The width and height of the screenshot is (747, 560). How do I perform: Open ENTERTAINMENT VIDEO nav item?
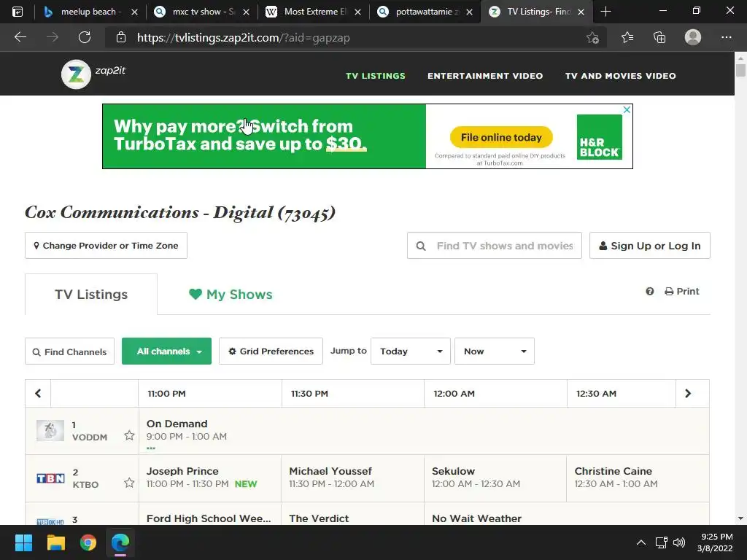[x=485, y=76]
